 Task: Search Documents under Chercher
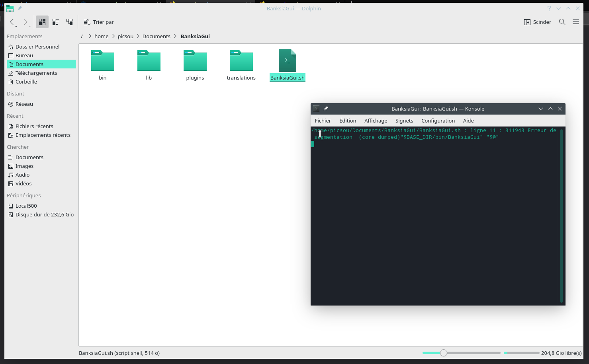click(41, 157)
